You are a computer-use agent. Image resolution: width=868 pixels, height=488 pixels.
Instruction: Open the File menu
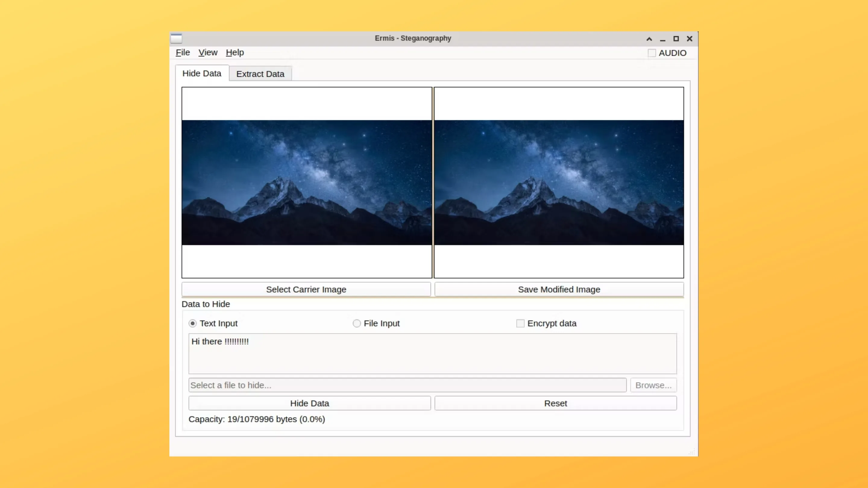pos(183,52)
